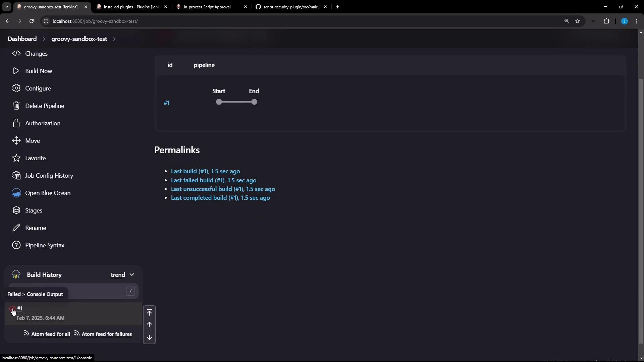
Task: Expand the Build History chevron
Action: (x=132, y=275)
